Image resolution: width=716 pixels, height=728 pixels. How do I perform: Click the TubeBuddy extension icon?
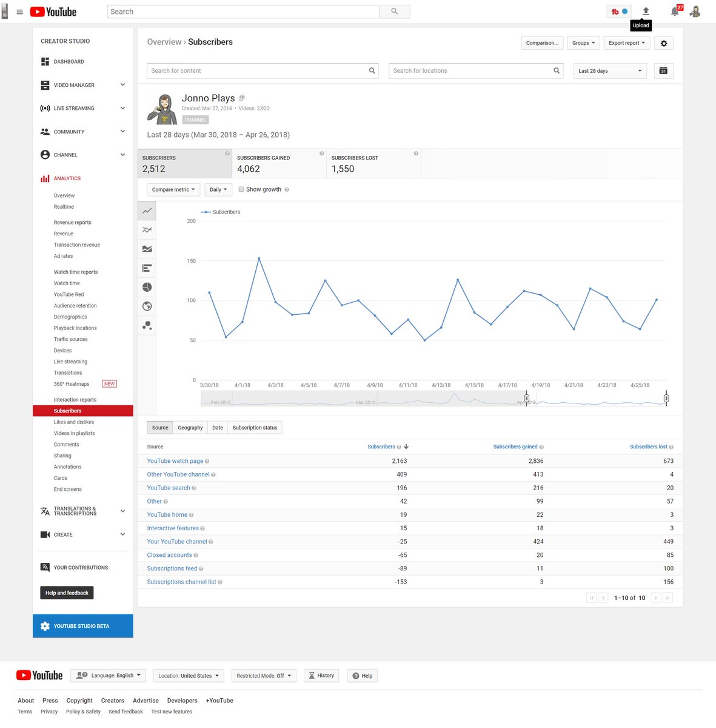pyautogui.click(x=619, y=12)
